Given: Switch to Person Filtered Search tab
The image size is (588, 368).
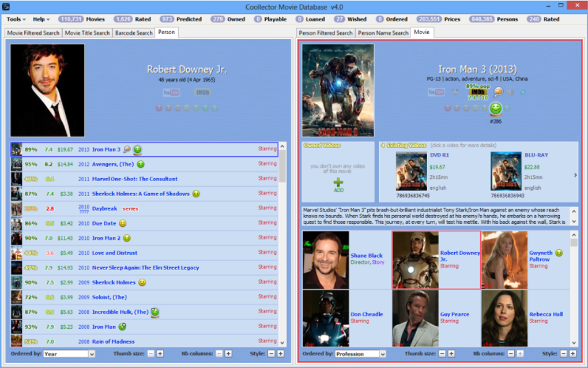Looking at the screenshot, I should tap(326, 33).
